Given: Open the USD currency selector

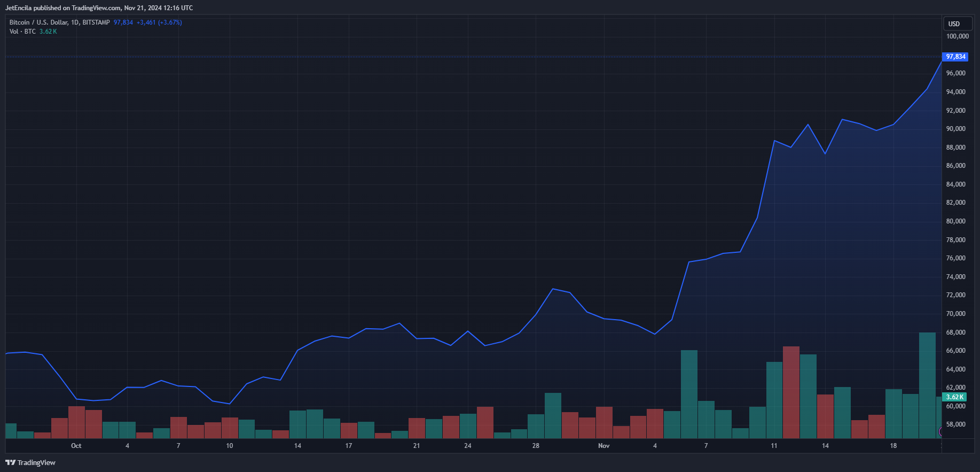Looking at the screenshot, I should point(954,24).
